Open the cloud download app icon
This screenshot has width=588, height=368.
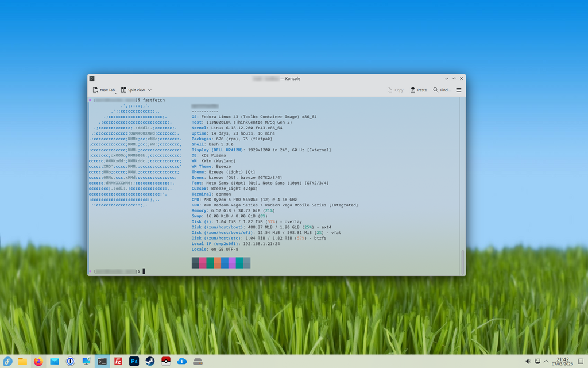[x=182, y=361]
